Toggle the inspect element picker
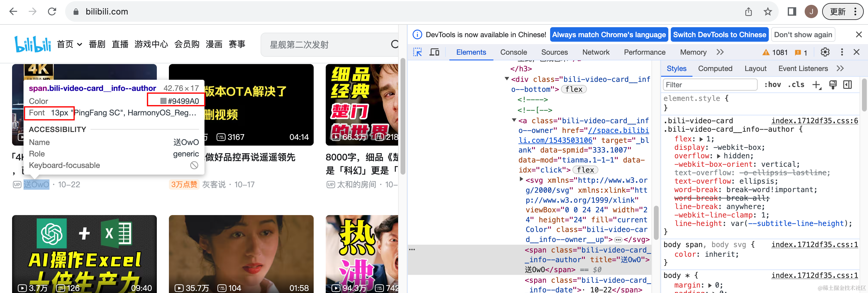The height and width of the screenshot is (293, 868). click(417, 52)
